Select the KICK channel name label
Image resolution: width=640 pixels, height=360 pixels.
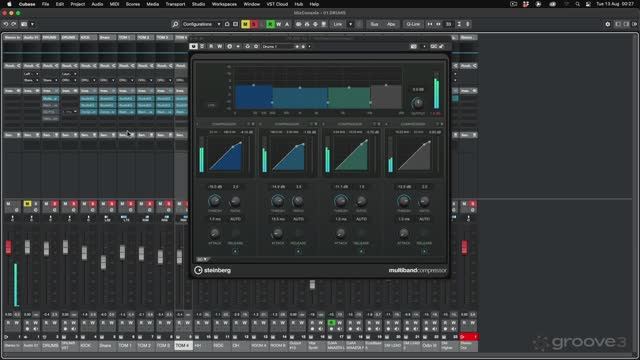tap(86, 345)
